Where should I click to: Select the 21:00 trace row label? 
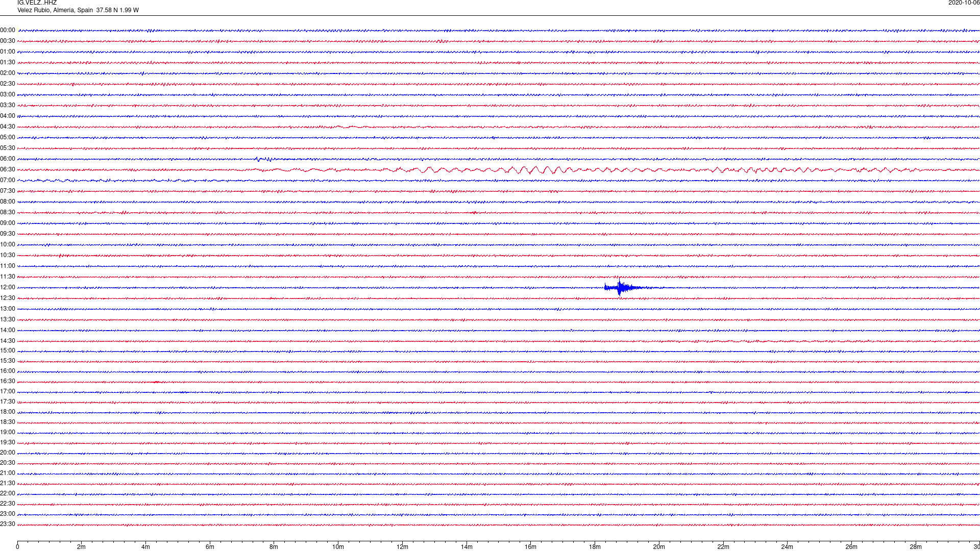pyautogui.click(x=8, y=473)
